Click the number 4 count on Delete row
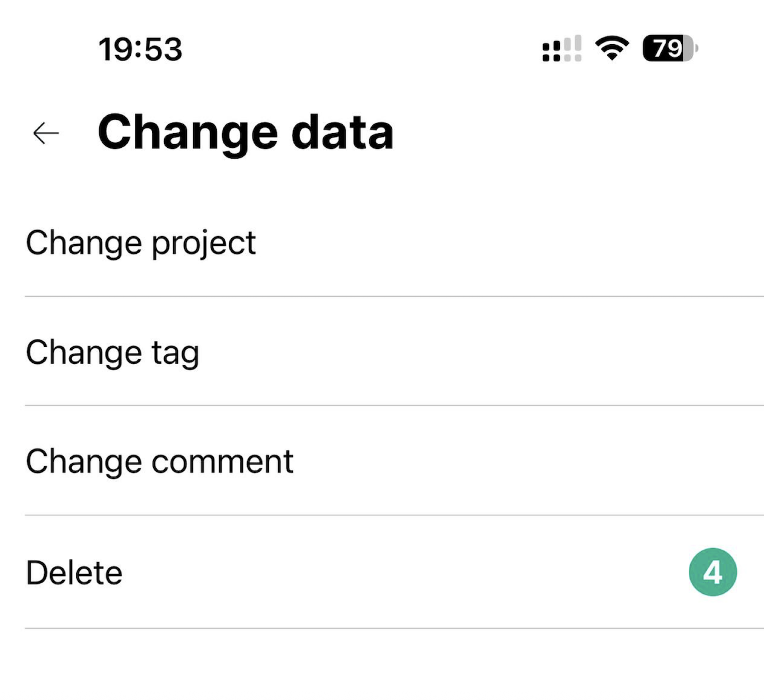This screenshot has height=700, width=764. click(713, 572)
